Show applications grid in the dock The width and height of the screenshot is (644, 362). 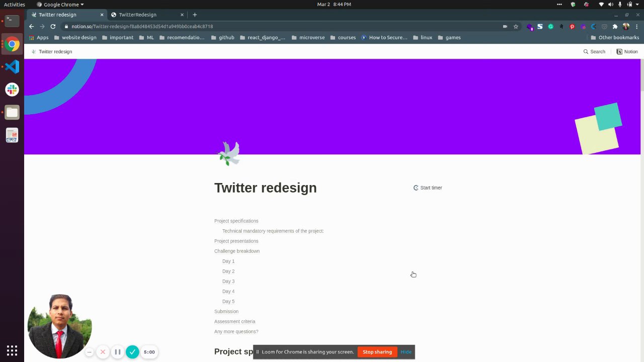(x=12, y=350)
